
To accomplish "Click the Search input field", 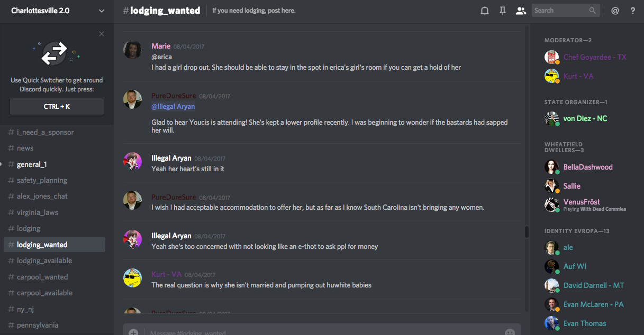I will pyautogui.click(x=559, y=11).
